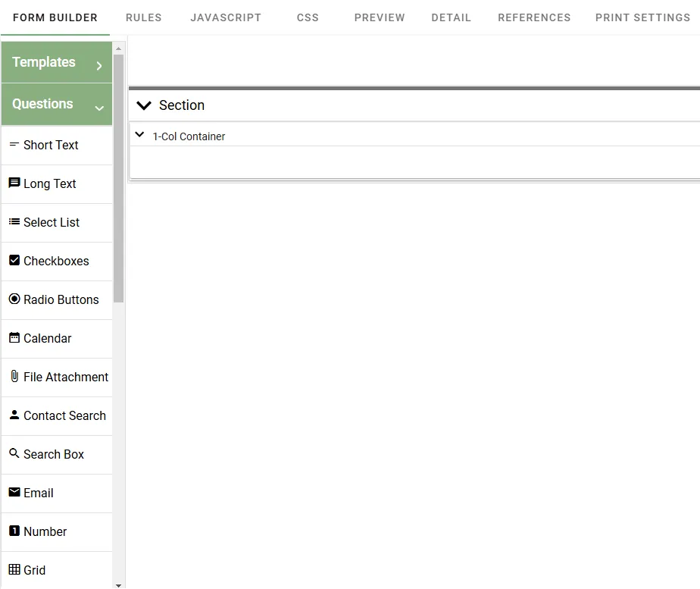Click the Contact Search icon

pyautogui.click(x=64, y=415)
